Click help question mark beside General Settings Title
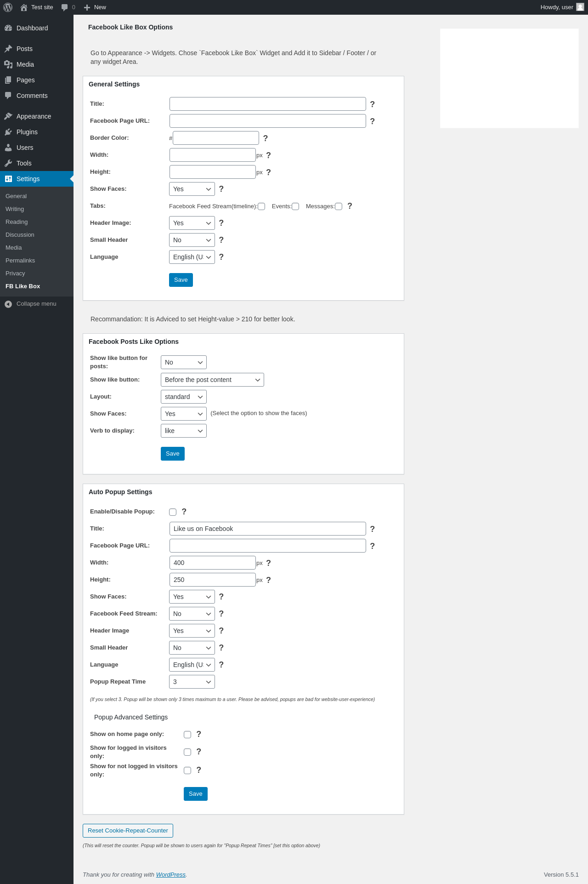The image size is (588, 884). [373, 104]
